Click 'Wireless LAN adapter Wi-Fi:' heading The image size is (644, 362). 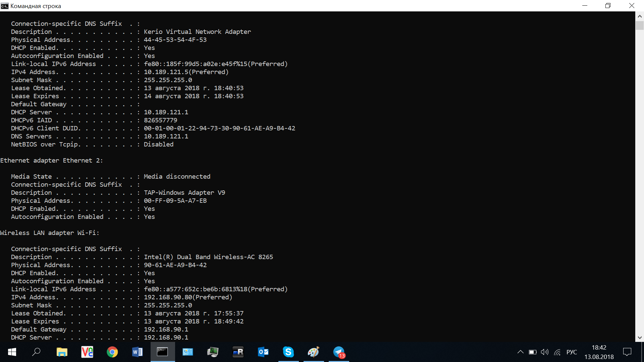point(50,233)
